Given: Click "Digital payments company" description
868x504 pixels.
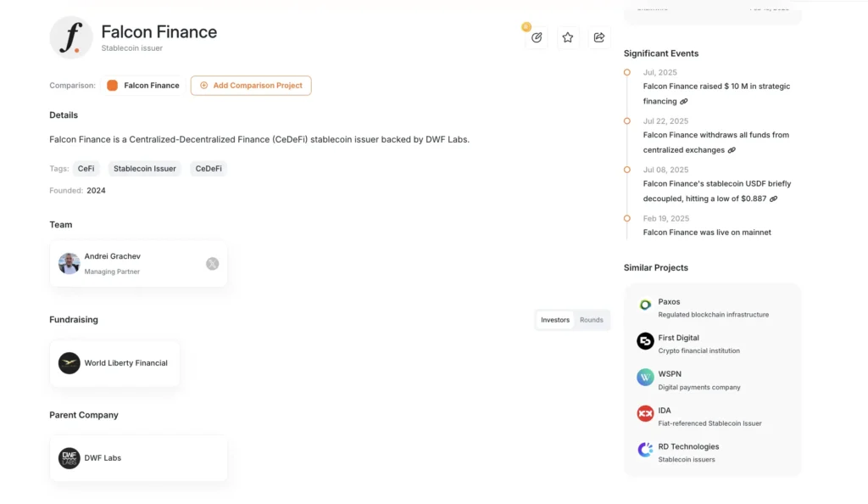Looking at the screenshot, I should [x=699, y=387].
